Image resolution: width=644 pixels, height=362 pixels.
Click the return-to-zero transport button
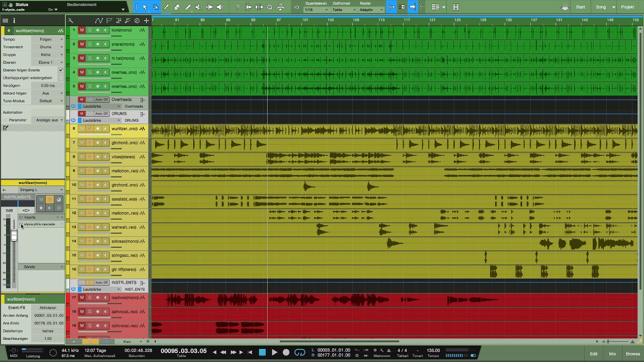250,352
